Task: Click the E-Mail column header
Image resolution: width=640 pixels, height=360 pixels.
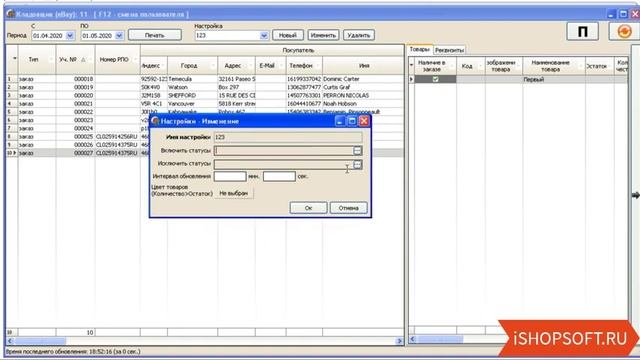Action: tap(270, 65)
